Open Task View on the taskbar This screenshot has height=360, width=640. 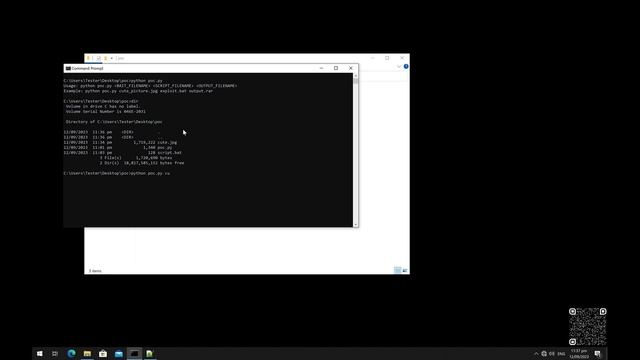[x=55, y=353]
